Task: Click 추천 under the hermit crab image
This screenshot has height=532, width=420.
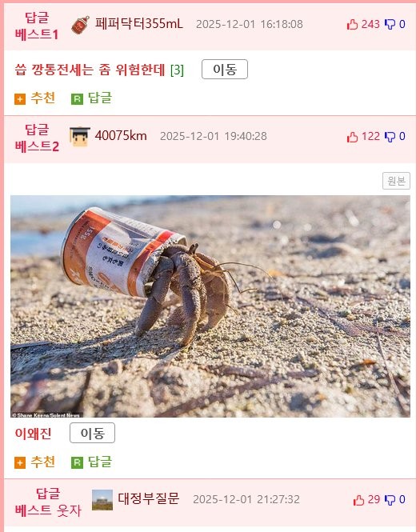Action: point(35,462)
